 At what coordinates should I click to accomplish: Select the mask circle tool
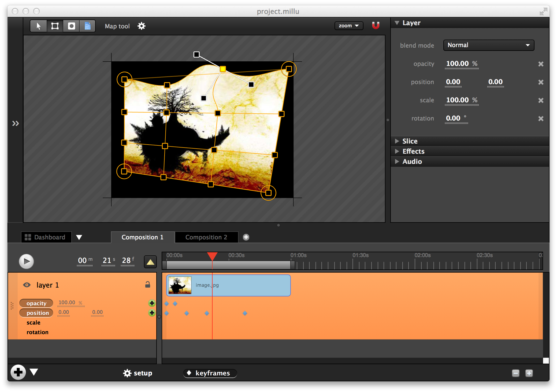click(71, 26)
